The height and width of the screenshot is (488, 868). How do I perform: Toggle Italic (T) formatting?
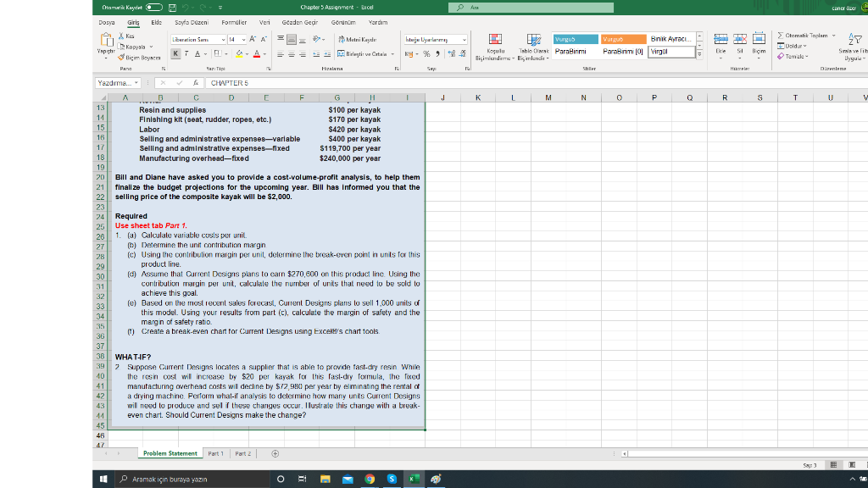point(186,53)
